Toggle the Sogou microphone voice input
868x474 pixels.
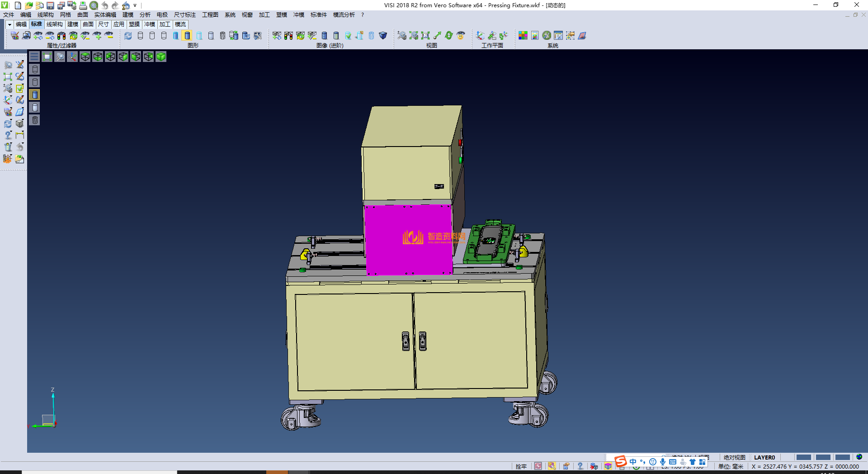662,462
